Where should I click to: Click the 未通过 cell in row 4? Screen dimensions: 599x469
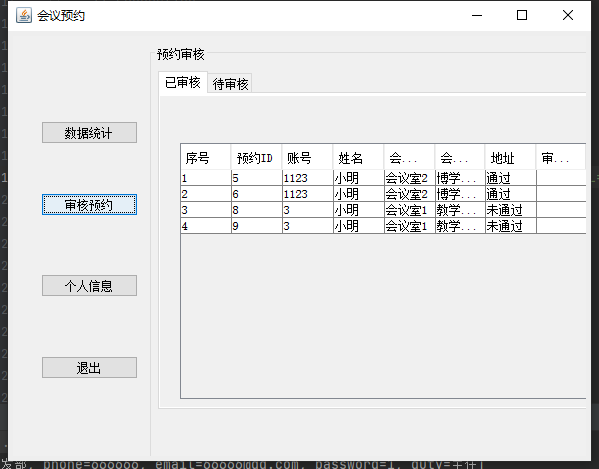pyautogui.click(x=510, y=226)
